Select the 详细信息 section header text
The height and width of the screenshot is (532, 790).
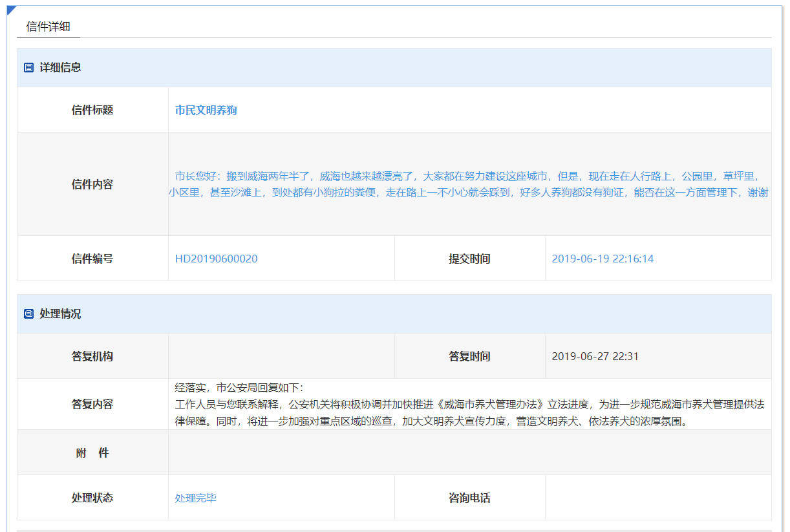click(60, 68)
